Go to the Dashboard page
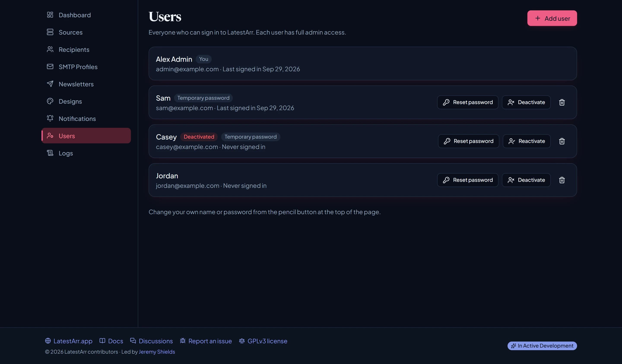This screenshot has width=622, height=364. 86,15
